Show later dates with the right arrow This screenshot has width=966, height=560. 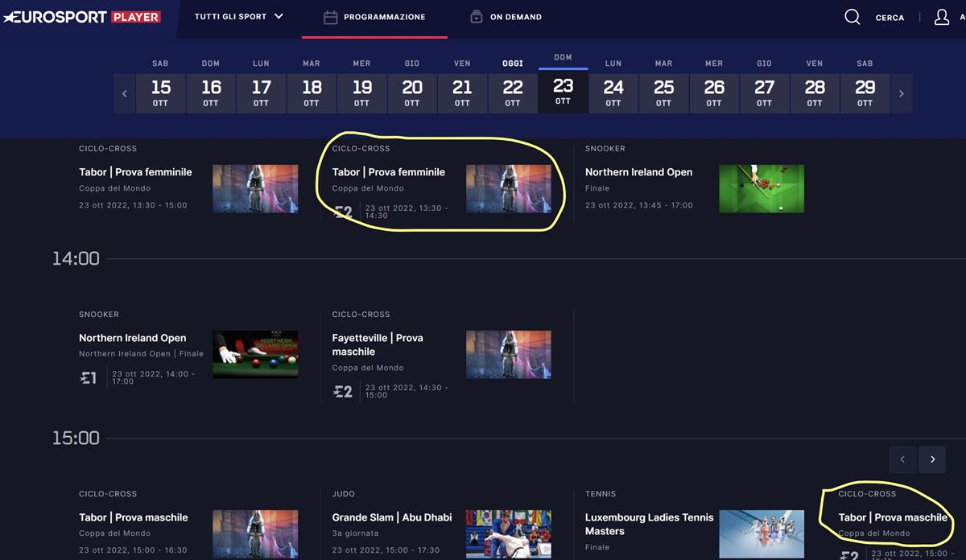coord(902,93)
